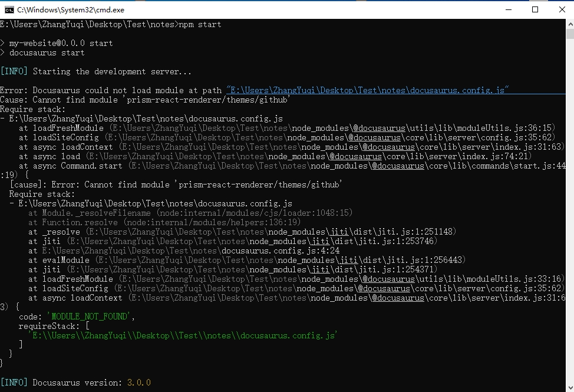
Task: Click the 'npm start' command text
Action: 200,24
